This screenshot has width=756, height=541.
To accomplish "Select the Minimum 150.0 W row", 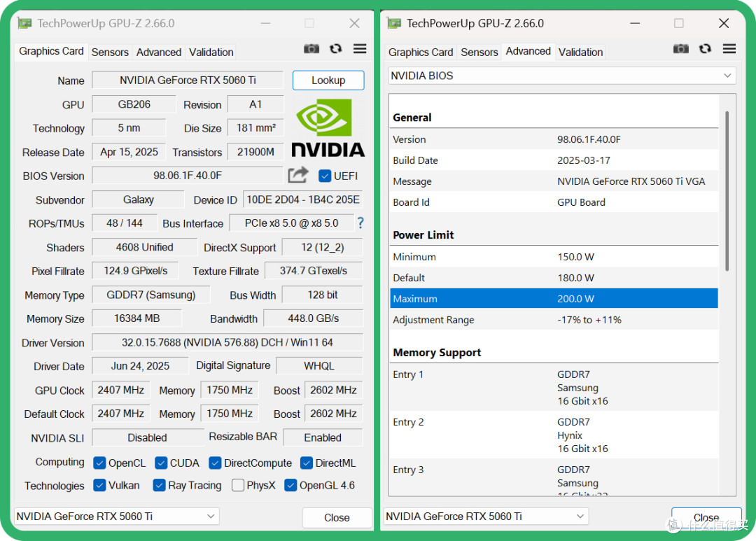I will (x=554, y=257).
